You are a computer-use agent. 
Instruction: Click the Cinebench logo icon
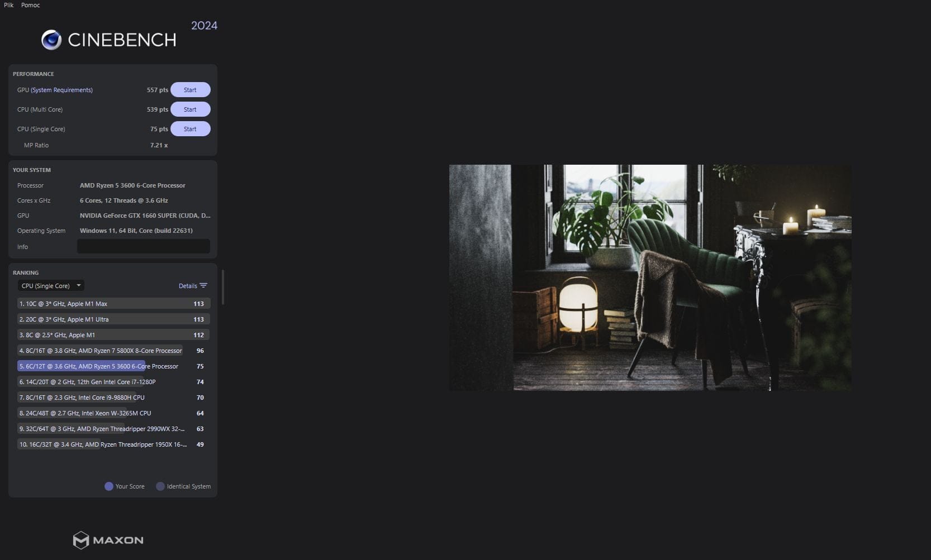click(51, 40)
